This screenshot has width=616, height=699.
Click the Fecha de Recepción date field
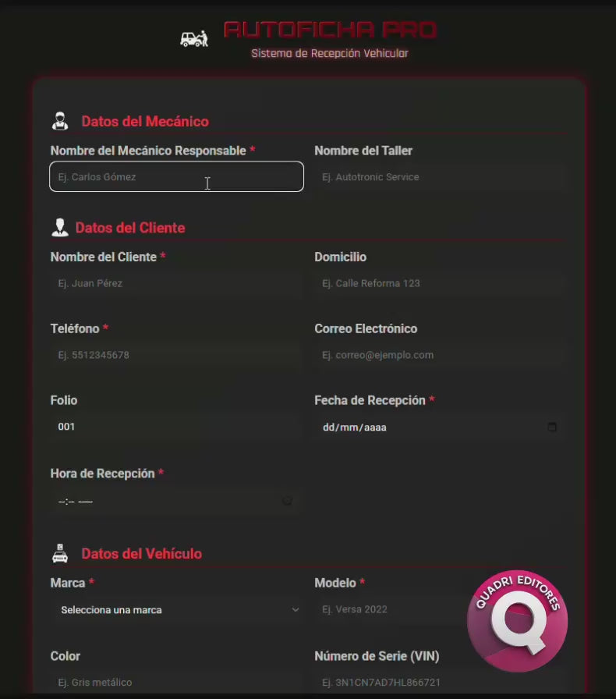(441, 427)
